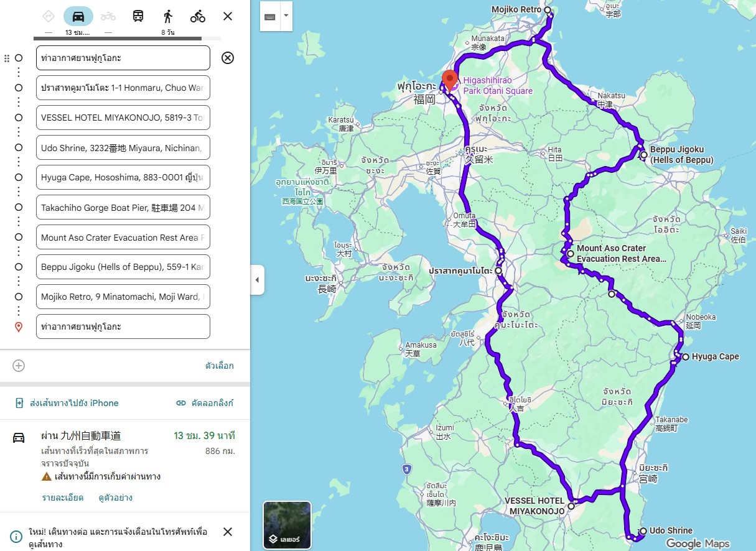756x551 pixels.
Task: Copy the route link คัดลอกลิงก์
Action: pyautogui.click(x=205, y=403)
